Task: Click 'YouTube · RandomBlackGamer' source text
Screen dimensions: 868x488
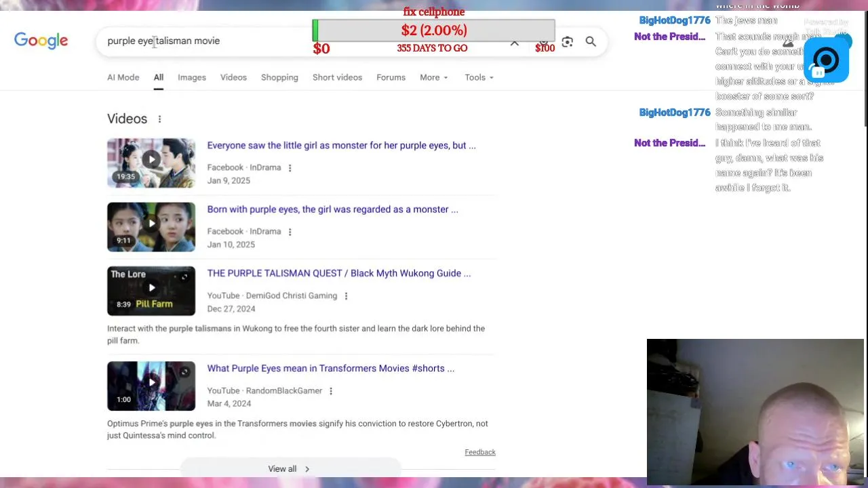Action: pos(264,391)
